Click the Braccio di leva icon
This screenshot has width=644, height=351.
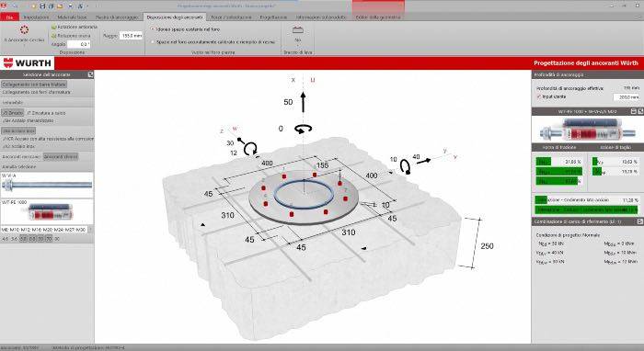coord(298,30)
